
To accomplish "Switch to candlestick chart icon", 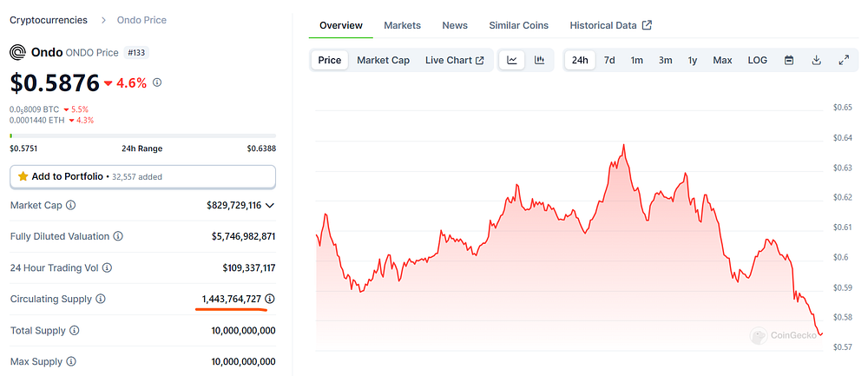I will pyautogui.click(x=539, y=61).
